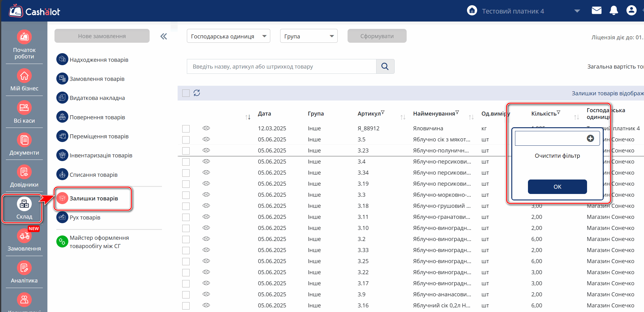This screenshot has width=644, height=312.
Task: Toggle the select-all checkbox in toolbar
Action: click(186, 93)
